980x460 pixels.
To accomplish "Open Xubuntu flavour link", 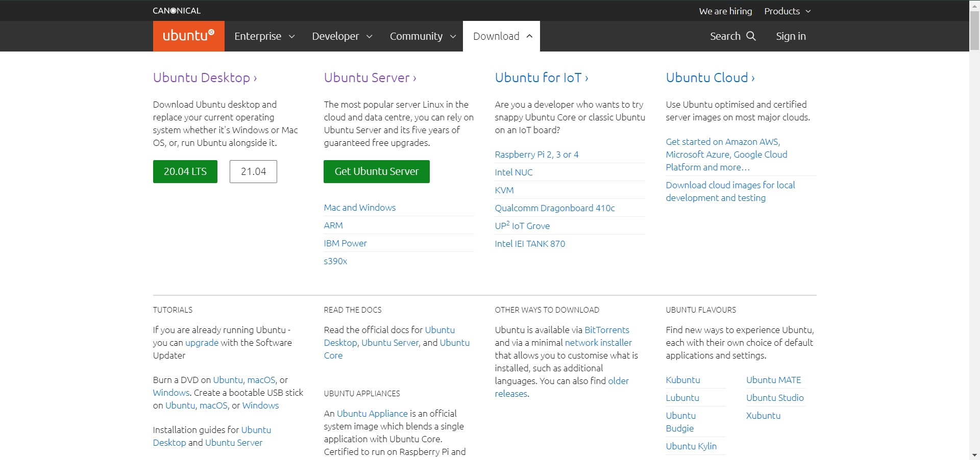I will pyautogui.click(x=763, y=416).
